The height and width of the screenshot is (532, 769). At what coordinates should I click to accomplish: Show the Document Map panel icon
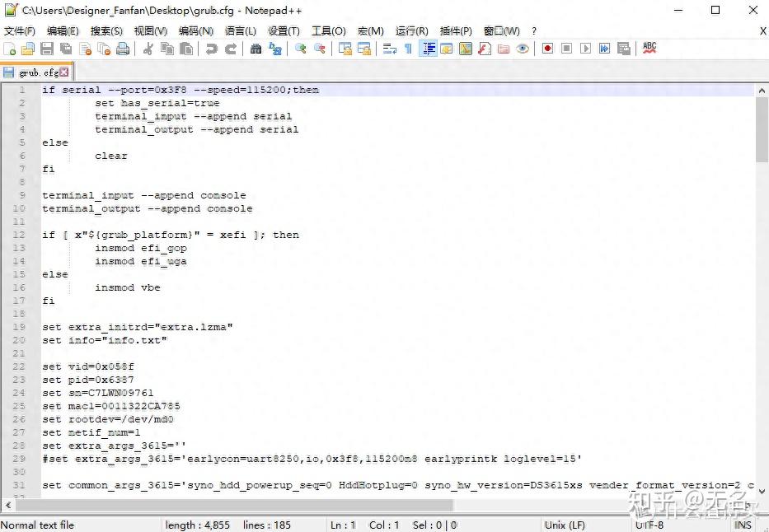pyautogui.click(x=466, y=49)
